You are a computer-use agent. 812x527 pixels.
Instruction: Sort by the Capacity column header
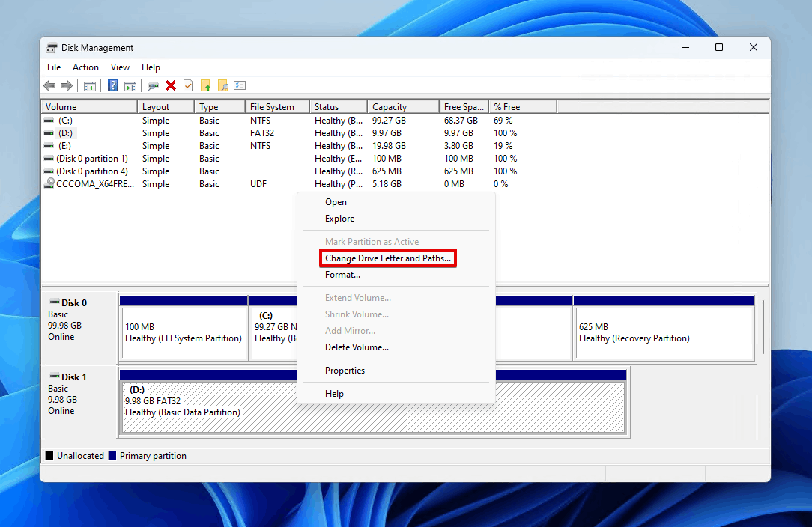coord(403,106)
